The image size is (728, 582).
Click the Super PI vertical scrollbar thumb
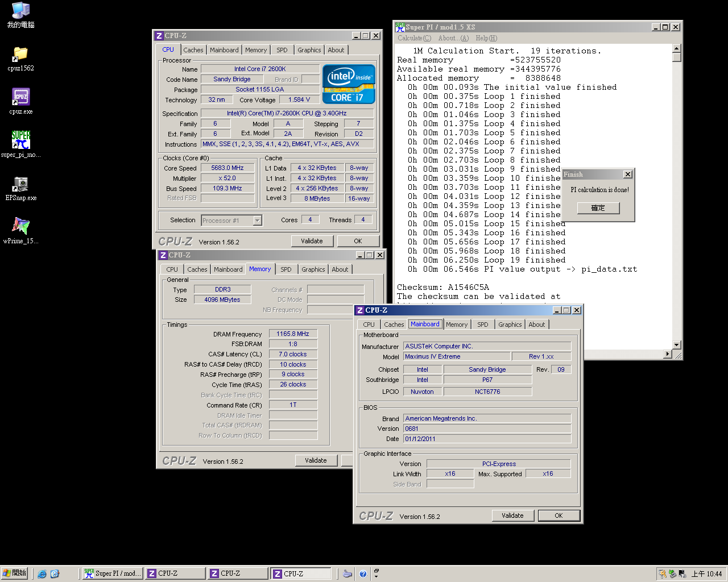pyautogui.click(x=676, y=57)
